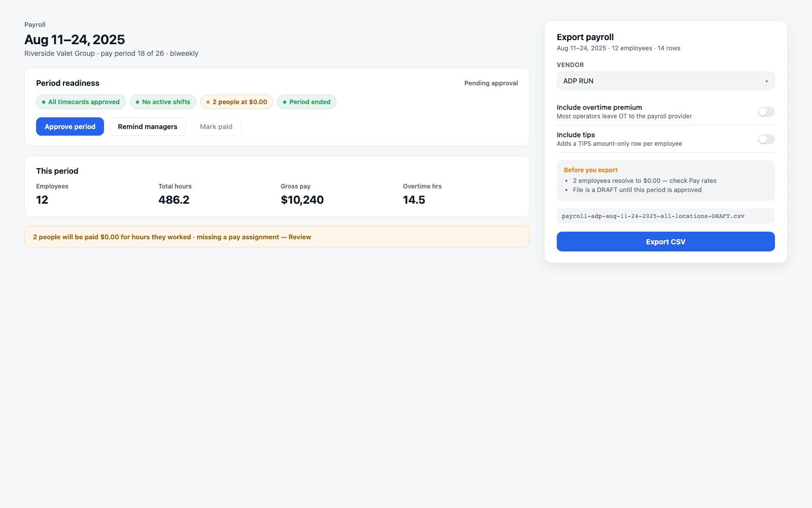
Task: Click the Mark paid button
Action: (x=216, y=126)
